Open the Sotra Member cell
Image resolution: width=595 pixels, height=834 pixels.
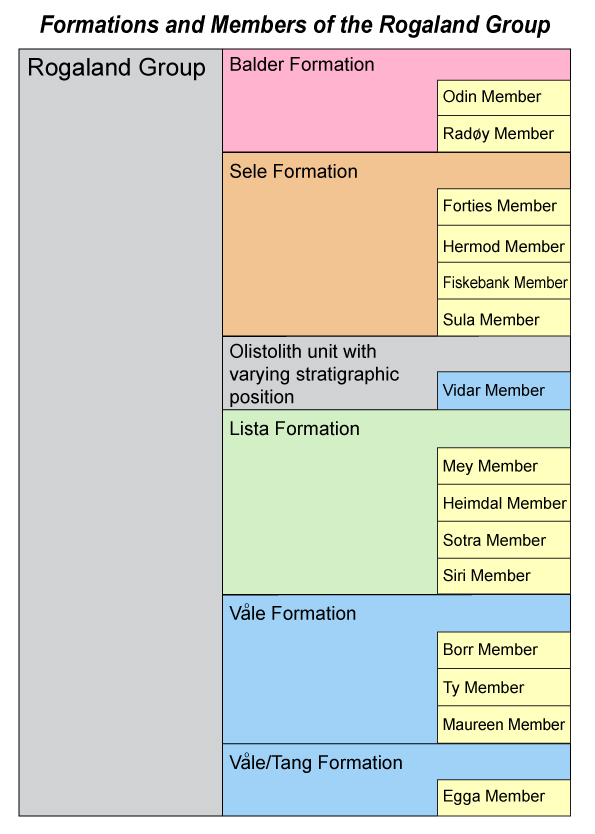504,540
